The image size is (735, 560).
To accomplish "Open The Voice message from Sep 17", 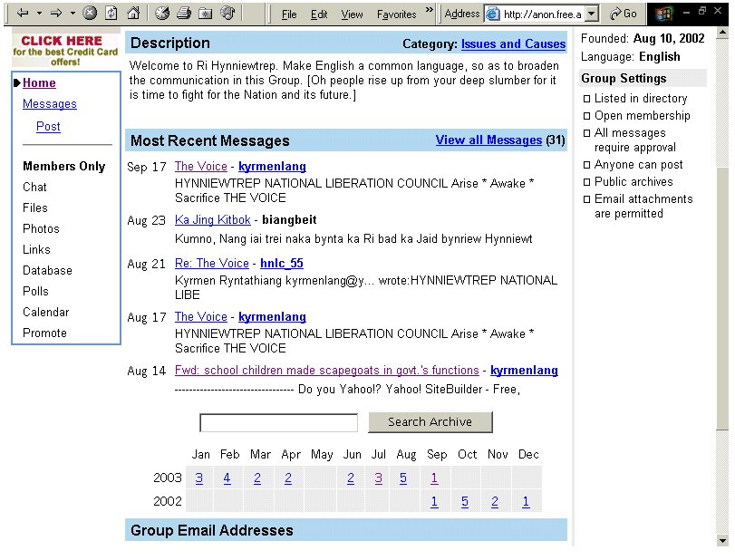I will pyautogui.click(x=200, y=167).
